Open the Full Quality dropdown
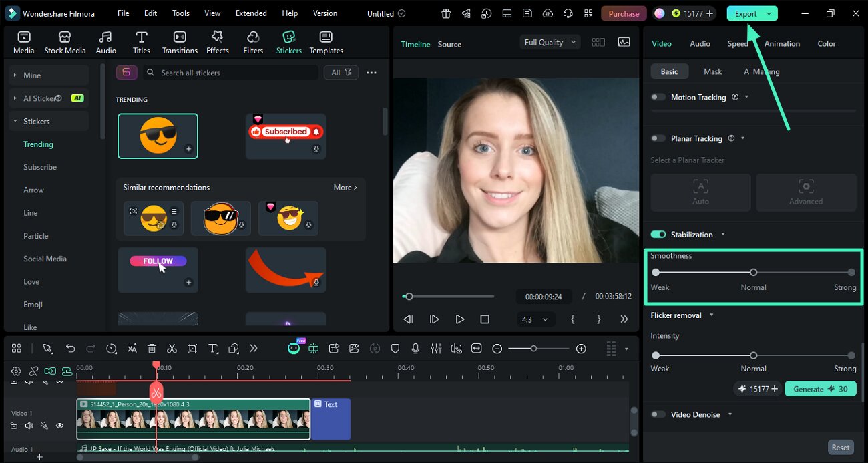868x463 pixels. point(550,42)
